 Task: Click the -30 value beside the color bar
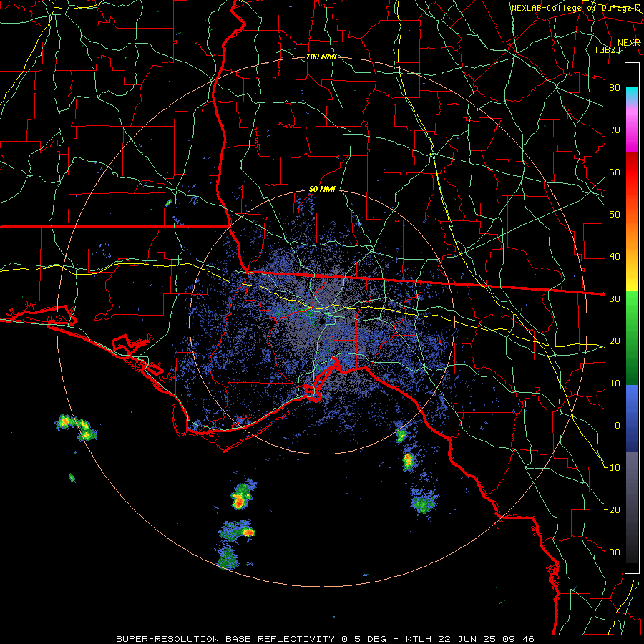pyautogui.click(x=612, y=552)
